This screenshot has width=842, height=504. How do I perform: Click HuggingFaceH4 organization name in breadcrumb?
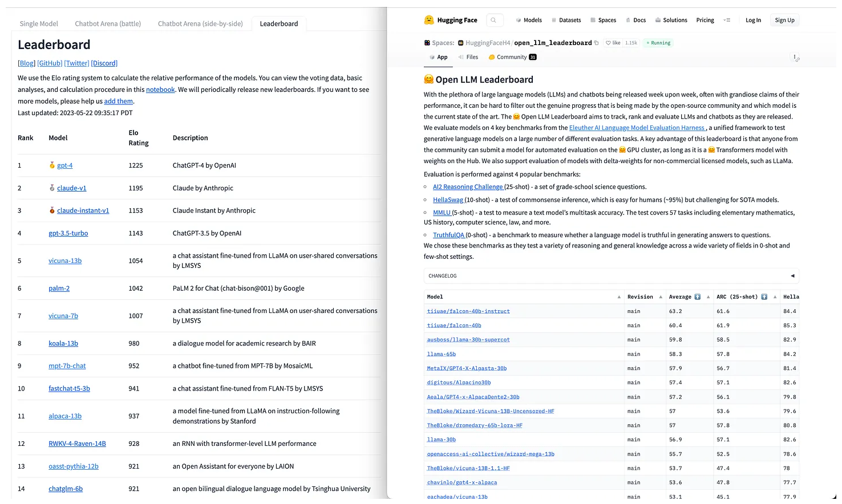(488, 43)
